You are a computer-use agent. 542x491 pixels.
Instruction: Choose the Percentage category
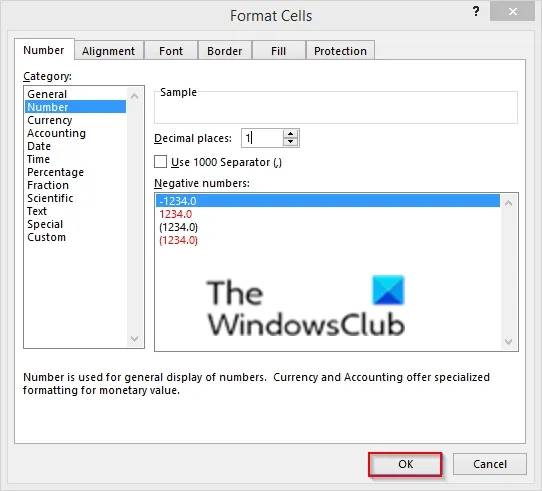click(x=55, y=172)
